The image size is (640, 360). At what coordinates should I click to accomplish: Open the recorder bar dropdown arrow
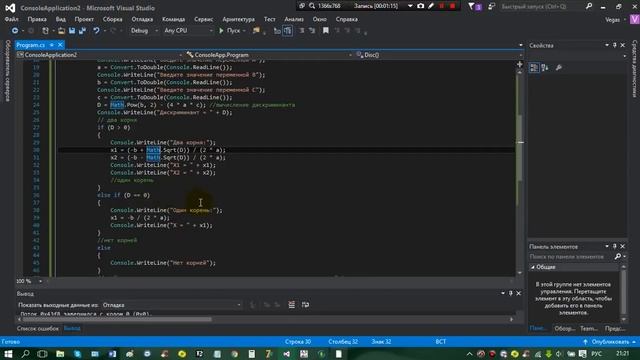click(x=410, y=6)
